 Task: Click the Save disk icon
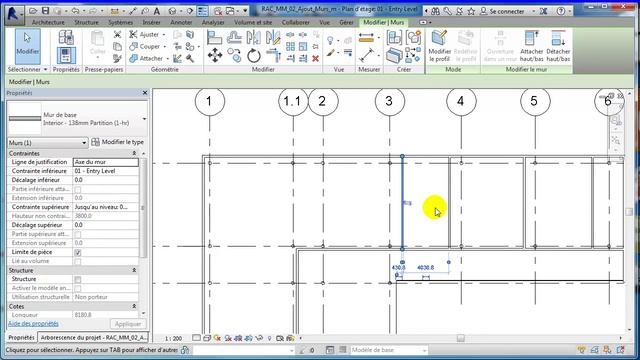[x=45, y=11]
